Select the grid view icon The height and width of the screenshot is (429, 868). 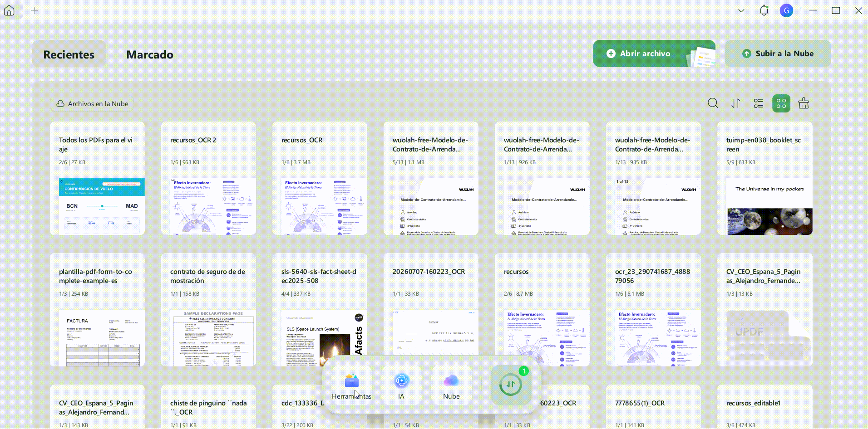[x=781, y=103]
